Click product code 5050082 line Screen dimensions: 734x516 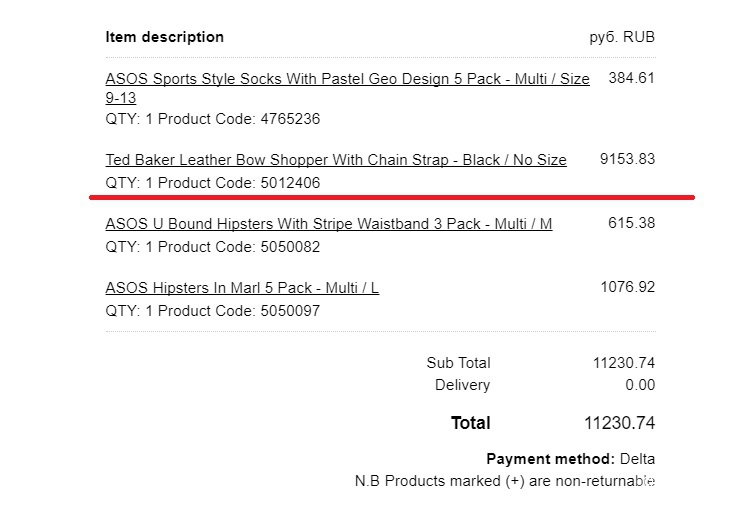(x=213, y=247)
